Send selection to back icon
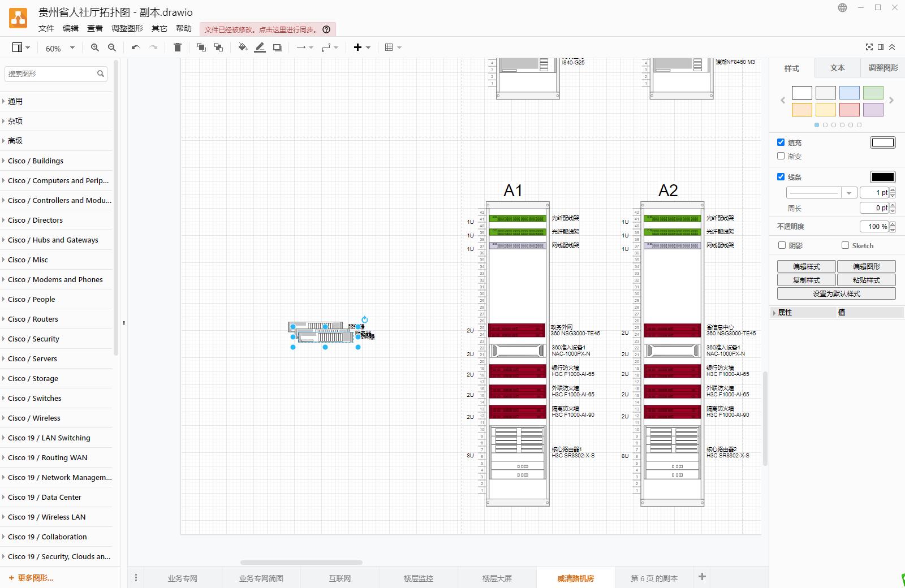Screen dimensions: 905x588 218,47
